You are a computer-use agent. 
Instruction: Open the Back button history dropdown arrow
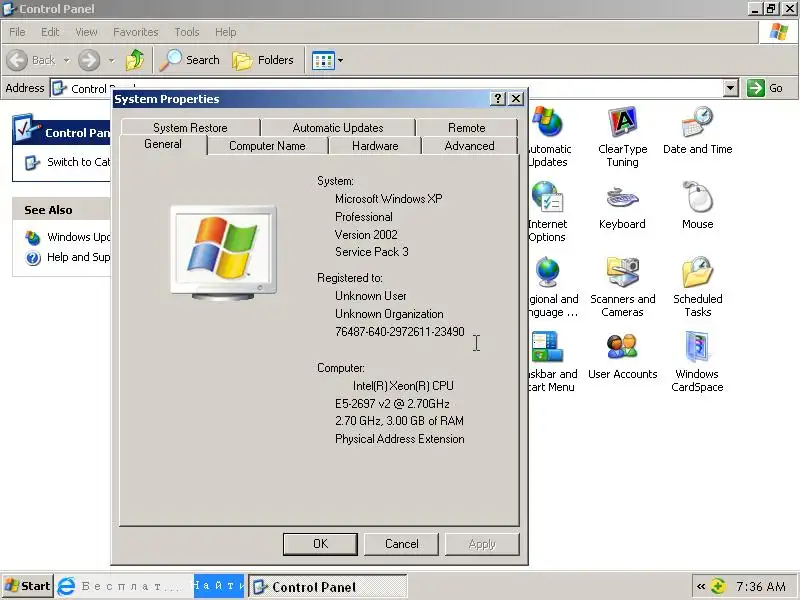pyautogui.click(x=67, y=60)
